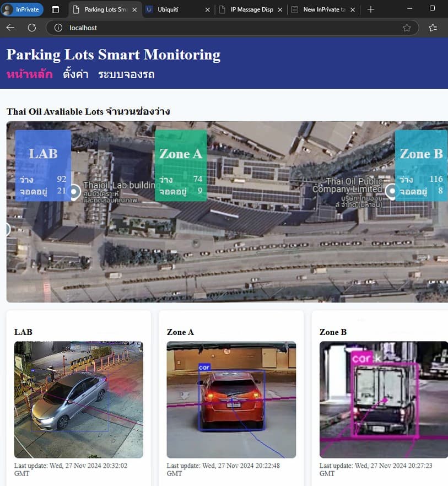The height and width of the screenshot is (486, 448).
Task: Open the ตั้งค่า settings menu link
Action: coord(75,74)
